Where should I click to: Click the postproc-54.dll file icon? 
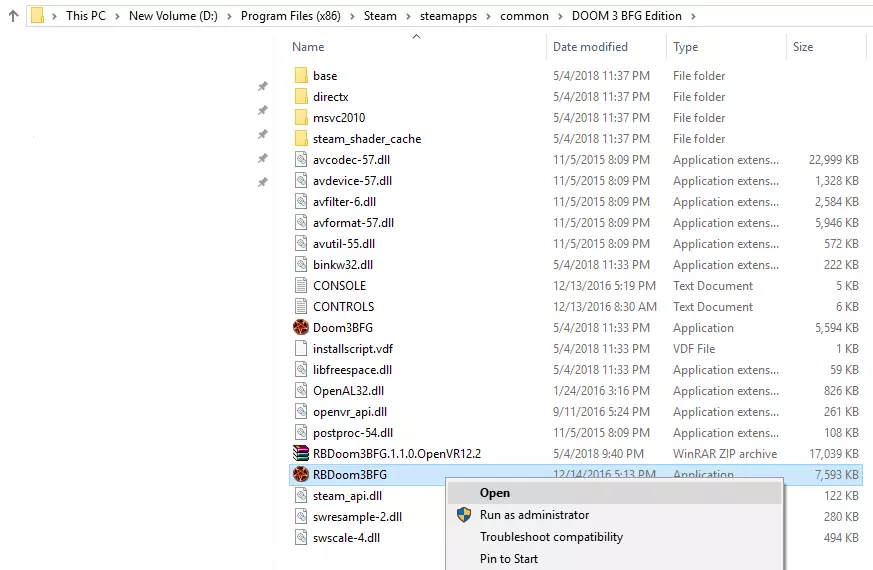(301, 433)
